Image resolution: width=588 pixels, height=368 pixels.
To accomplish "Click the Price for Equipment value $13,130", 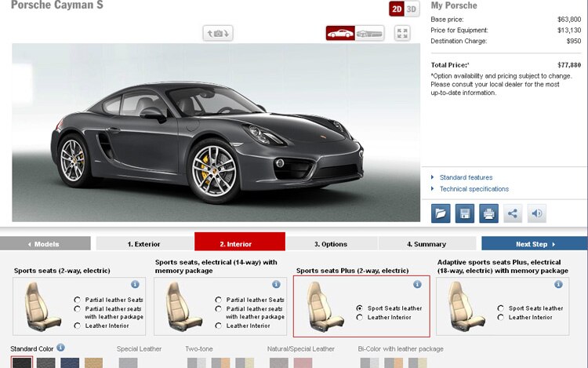I will 569,30.
